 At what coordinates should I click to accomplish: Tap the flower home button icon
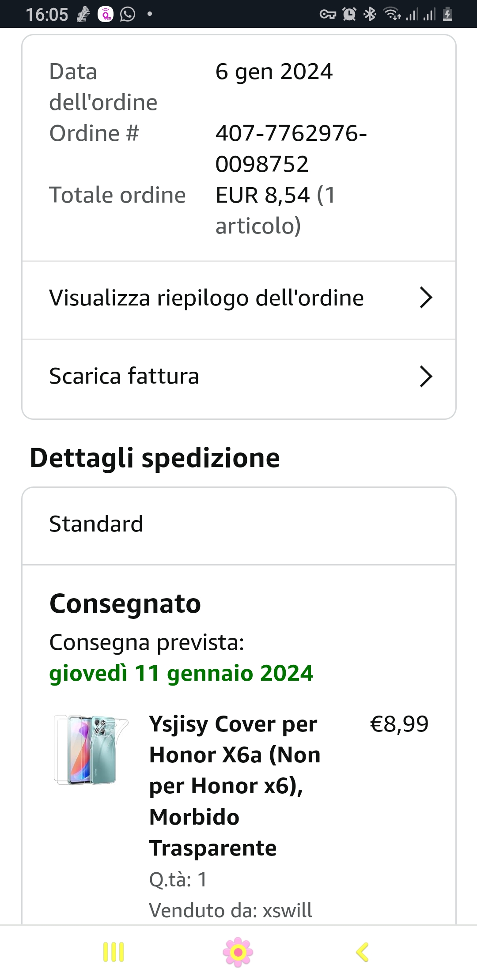click(x=238, y=952)
